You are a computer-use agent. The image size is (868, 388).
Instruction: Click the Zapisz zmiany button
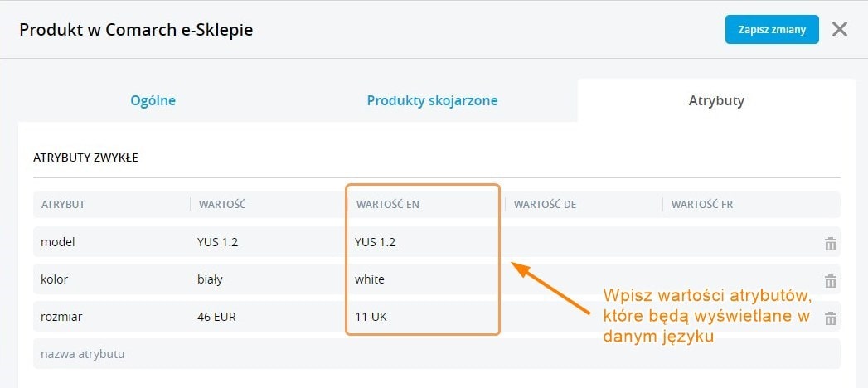pos(772,30)
